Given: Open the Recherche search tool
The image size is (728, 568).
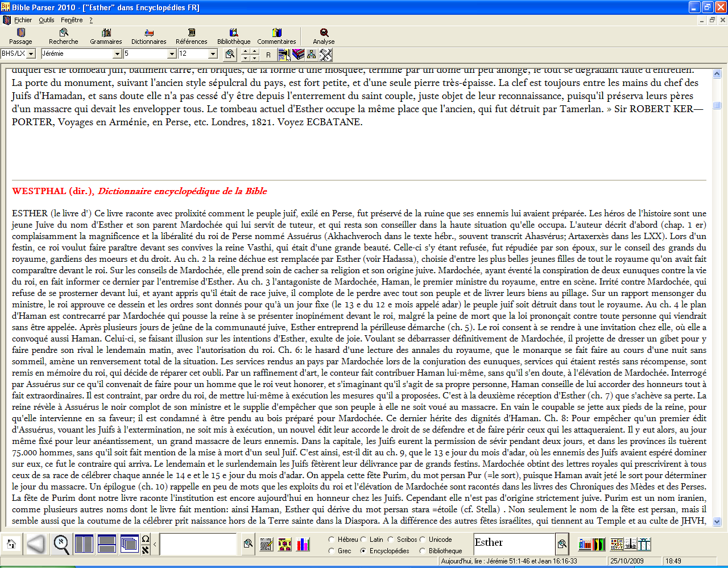Looking at the screenshot, I should [x=64, y=36].
